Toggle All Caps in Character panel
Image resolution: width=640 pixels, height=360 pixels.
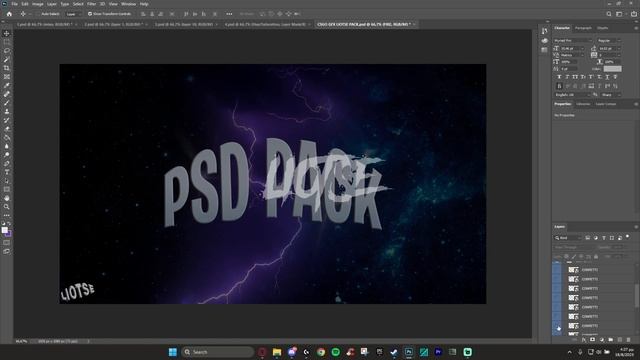(x=575, y=77)
